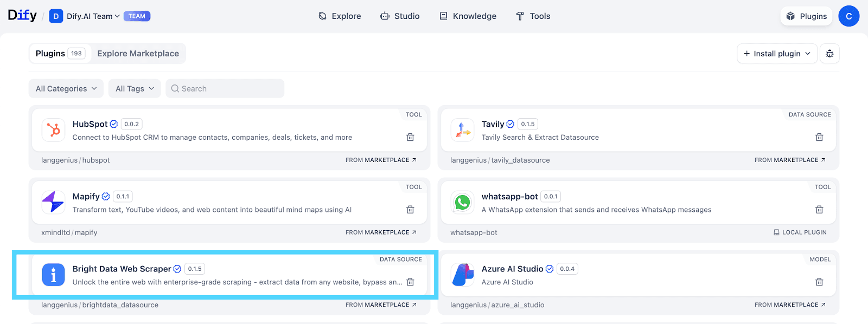Switch to Explore Marketplace tab
The width and height of the screenshot is (868, 324).
point(138,54)
